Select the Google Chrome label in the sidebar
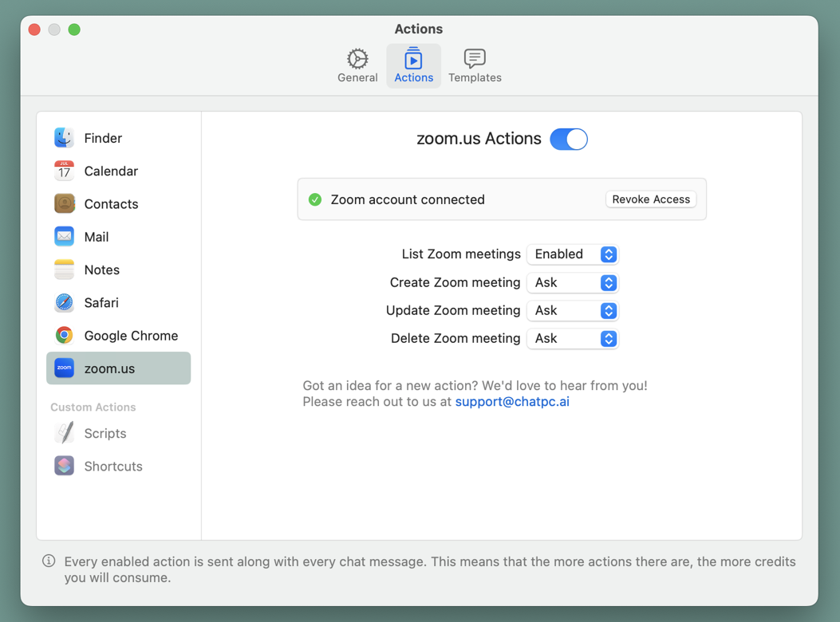840x622 pixels. coord(132,336)
